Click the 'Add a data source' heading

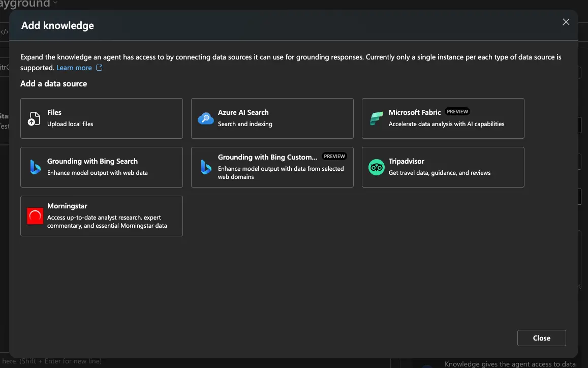[x=54, y=84]
